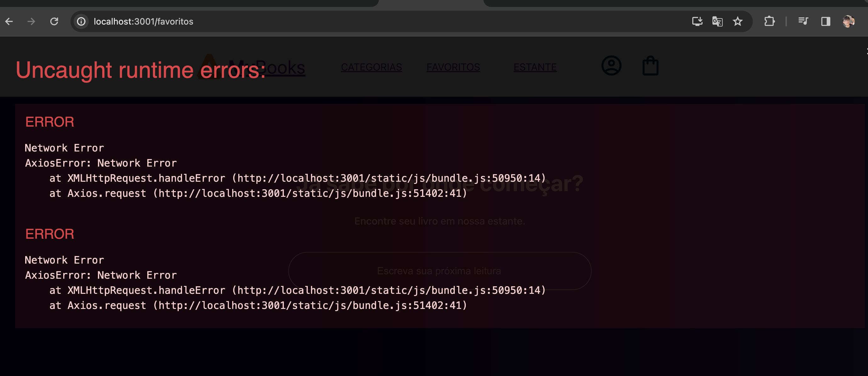Viewport: 868px width, 376px height.
Task: Open the ESTANTE nav link
Action: (x=535, y=67)
